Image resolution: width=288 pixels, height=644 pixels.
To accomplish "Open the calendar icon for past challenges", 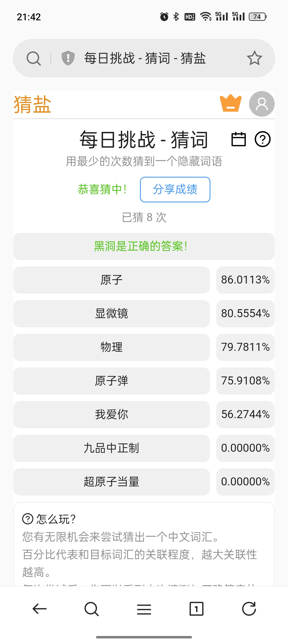I will [238, 139].
